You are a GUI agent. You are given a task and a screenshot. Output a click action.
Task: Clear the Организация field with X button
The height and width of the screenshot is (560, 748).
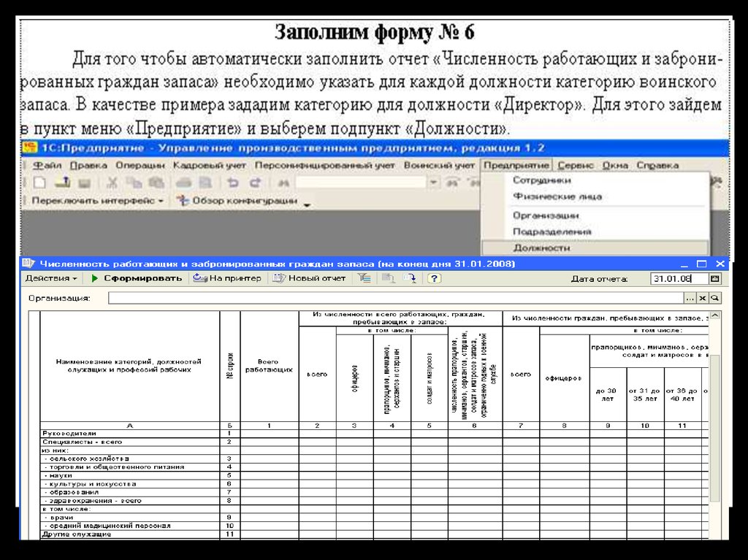(702, 298)
